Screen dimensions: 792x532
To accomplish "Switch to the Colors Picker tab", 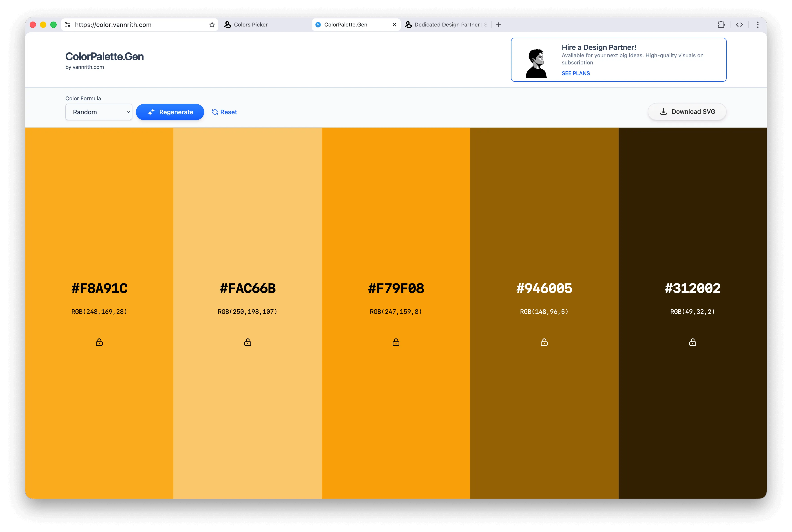I will (250, 24).
